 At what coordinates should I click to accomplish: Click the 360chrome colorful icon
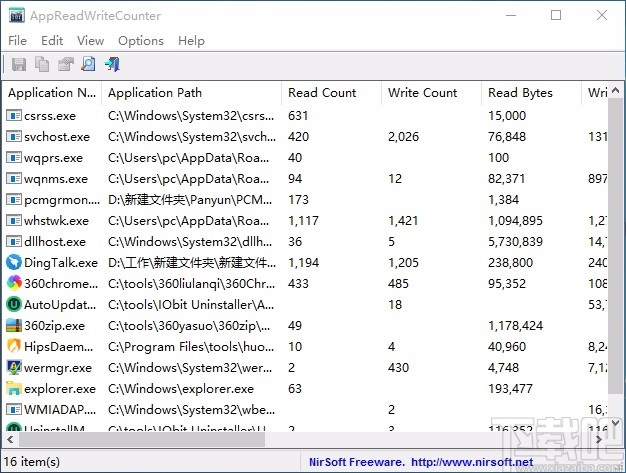point(14,283)
